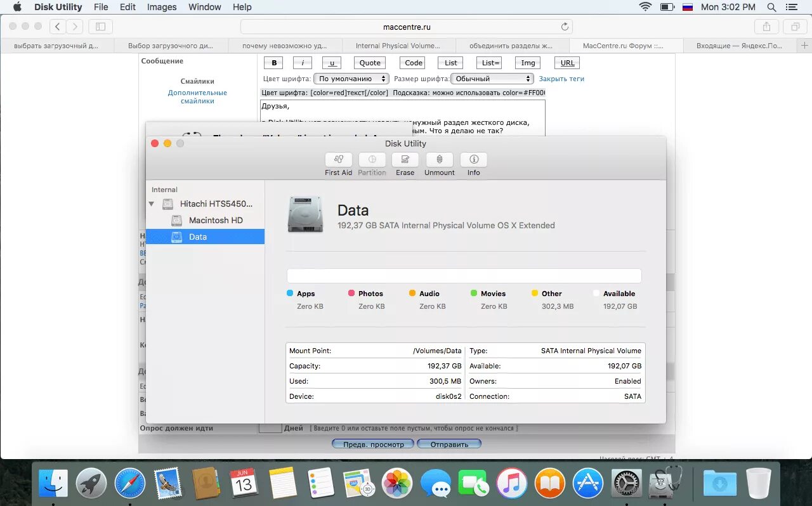
Task: Click the italic i forum button
Action: point(303,63)
